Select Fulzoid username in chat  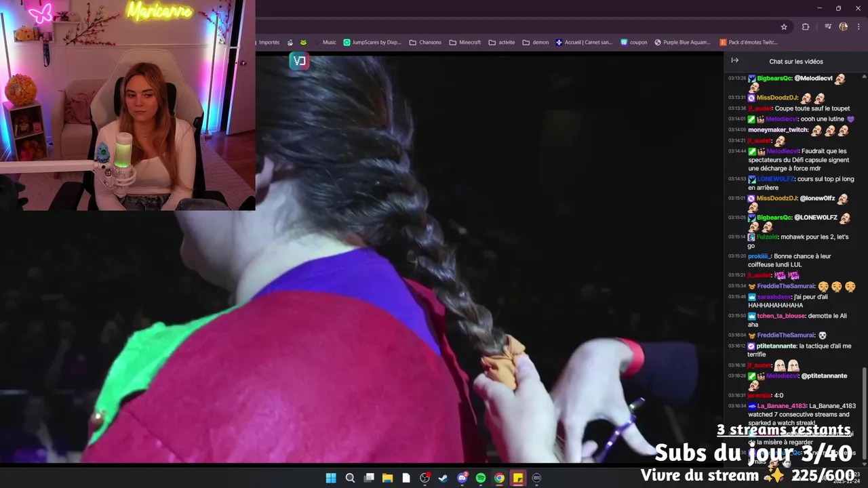767,237
